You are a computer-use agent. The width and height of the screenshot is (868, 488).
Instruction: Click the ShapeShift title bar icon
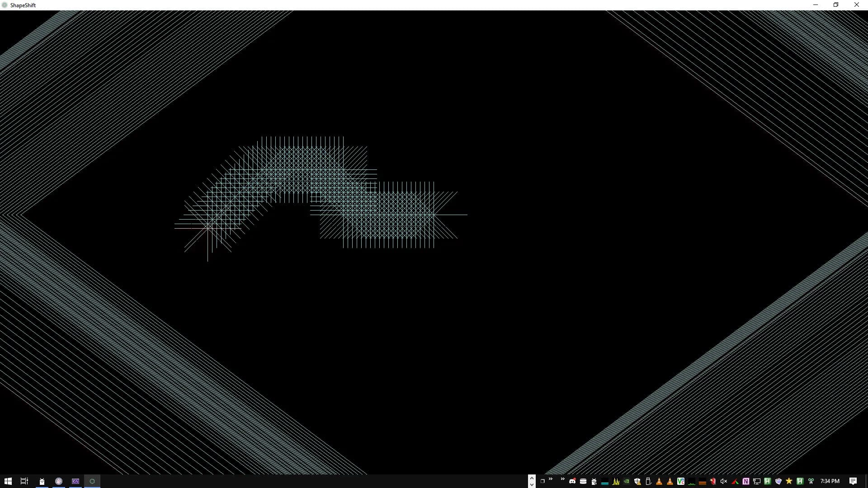[x=5, y=5]
